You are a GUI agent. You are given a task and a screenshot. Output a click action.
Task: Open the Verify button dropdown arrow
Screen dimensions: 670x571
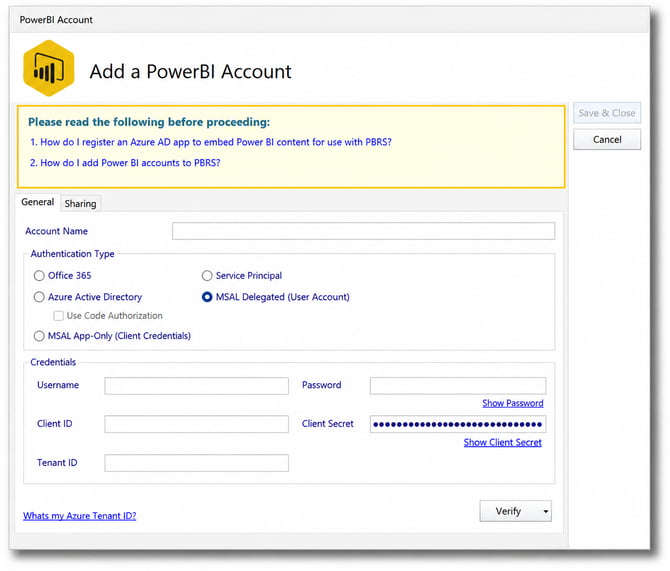coord(546,511)
